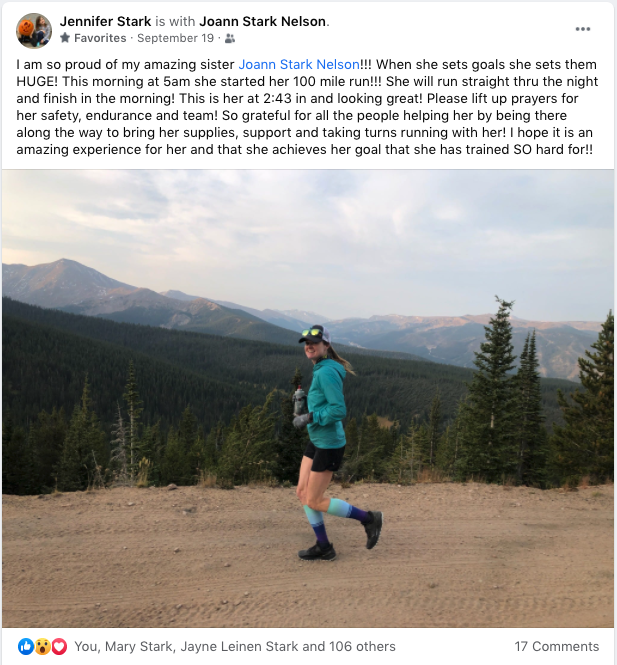Click the post body text
The height and width of the screenshot is (665, 617).
[x=307, y=107]
